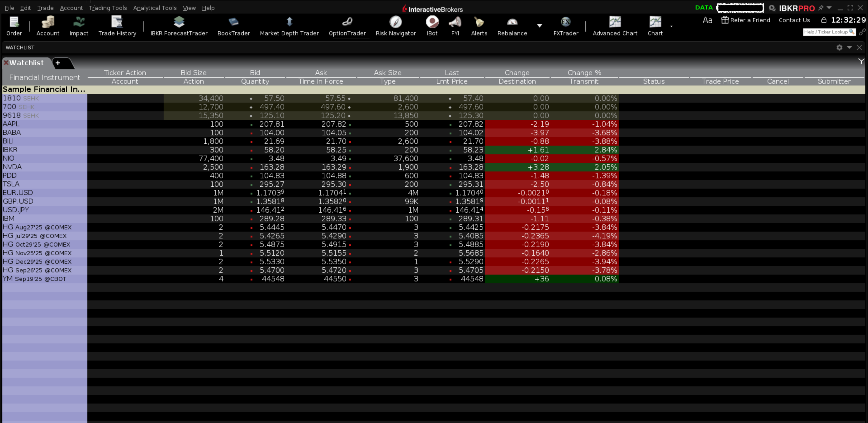Open Risk Navigator

click(396, 26)
